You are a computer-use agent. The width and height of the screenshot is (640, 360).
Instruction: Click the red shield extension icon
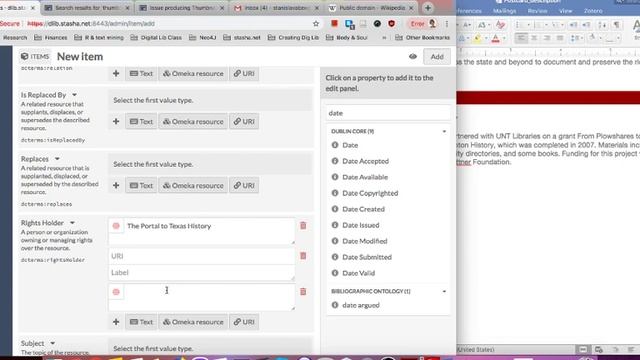pos(391,24)
